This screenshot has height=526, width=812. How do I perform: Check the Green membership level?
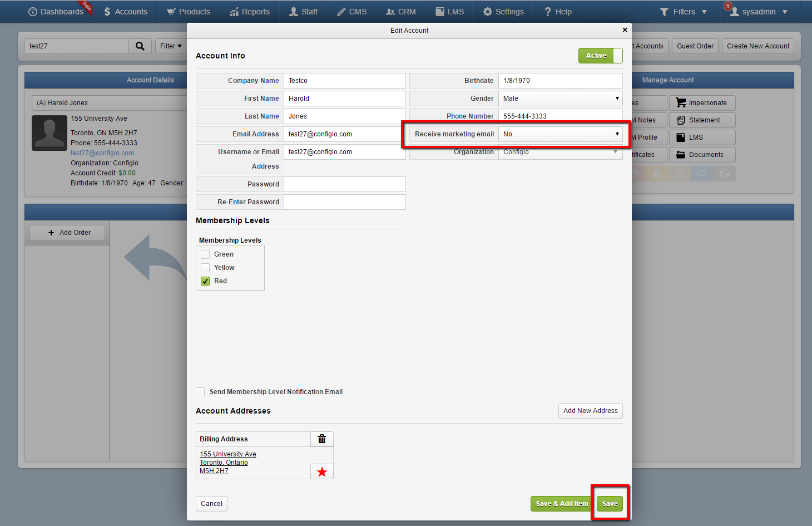(x=205, y=254)
